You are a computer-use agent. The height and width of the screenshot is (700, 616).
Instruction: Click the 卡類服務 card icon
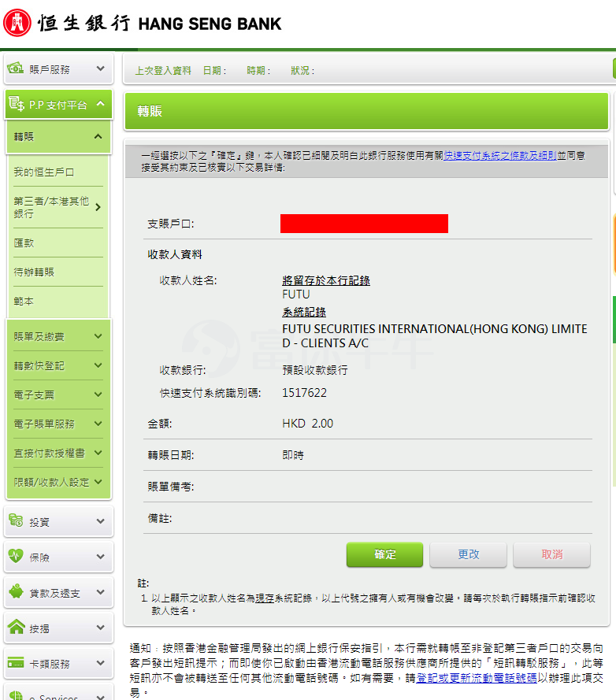(x=16, y=662)
